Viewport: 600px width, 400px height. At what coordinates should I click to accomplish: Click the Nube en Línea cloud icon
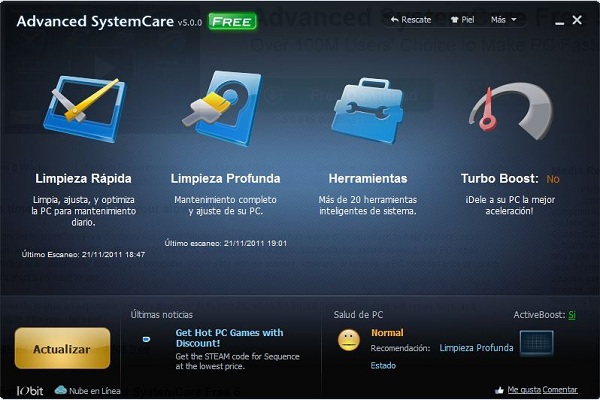pos(61,389)
